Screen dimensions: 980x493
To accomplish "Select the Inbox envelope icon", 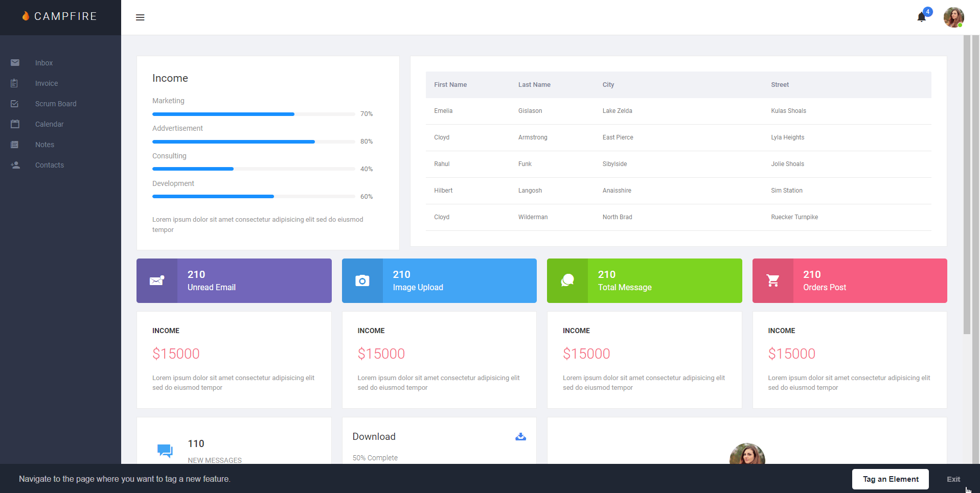I will 15,62.
